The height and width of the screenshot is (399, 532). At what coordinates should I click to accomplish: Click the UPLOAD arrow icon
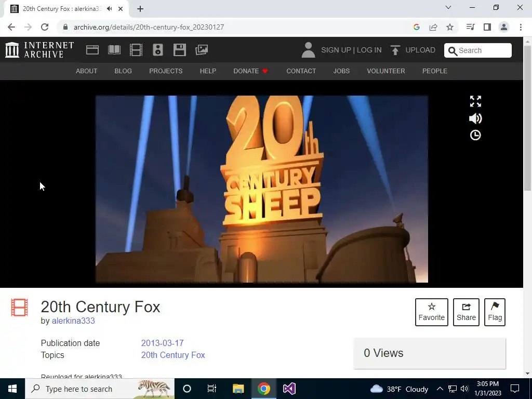click(x=395, y=50)
